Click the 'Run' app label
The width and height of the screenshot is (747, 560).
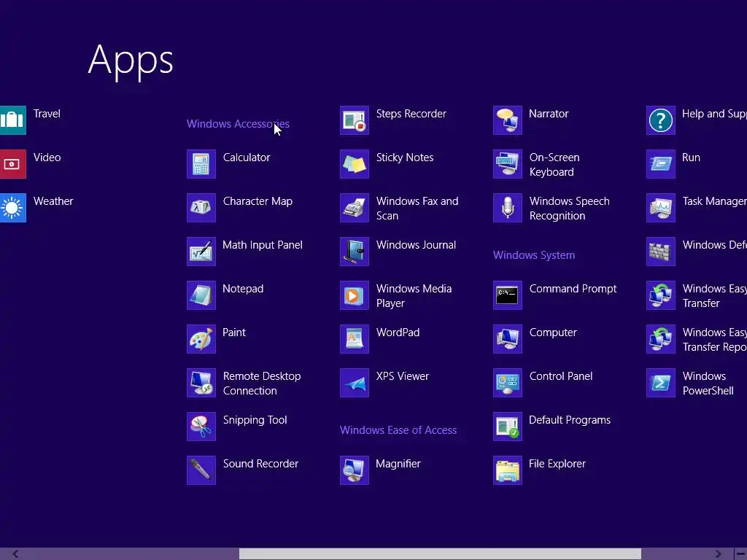(x=692, y=157)
